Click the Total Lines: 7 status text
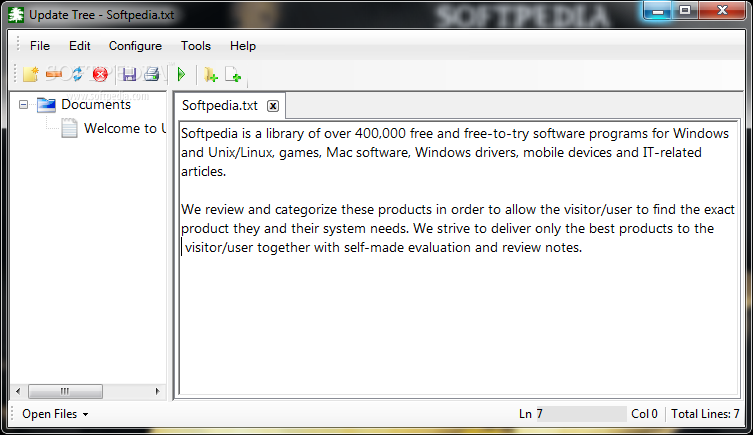Viewport: 753px width, 435px height. (x=705, y=414)
